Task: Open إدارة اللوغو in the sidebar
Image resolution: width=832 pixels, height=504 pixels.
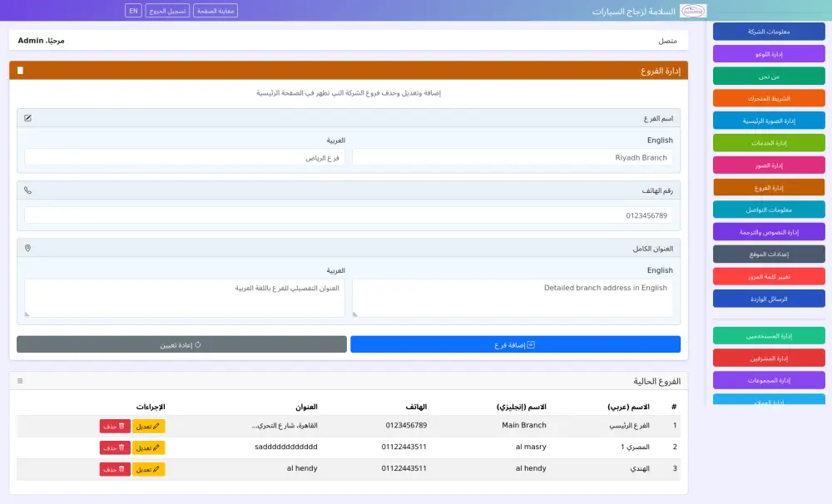Action: [x=769, y=54]
